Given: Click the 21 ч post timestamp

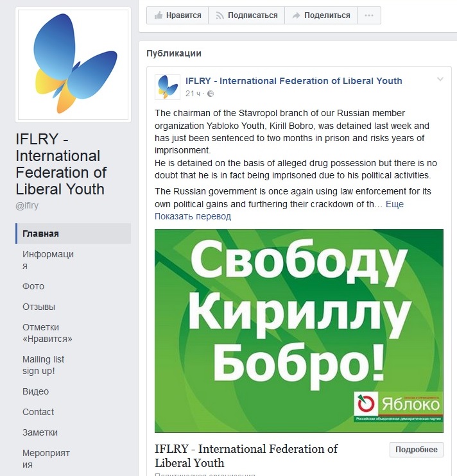Looking at the screenshot, I should (193, 94).
